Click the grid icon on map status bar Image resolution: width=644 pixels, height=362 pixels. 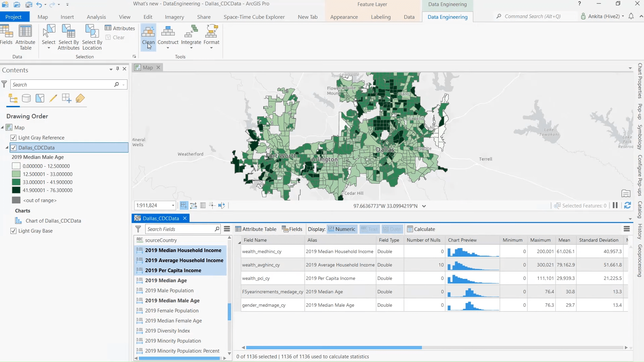pyautogui.click(x=203, y=205)
